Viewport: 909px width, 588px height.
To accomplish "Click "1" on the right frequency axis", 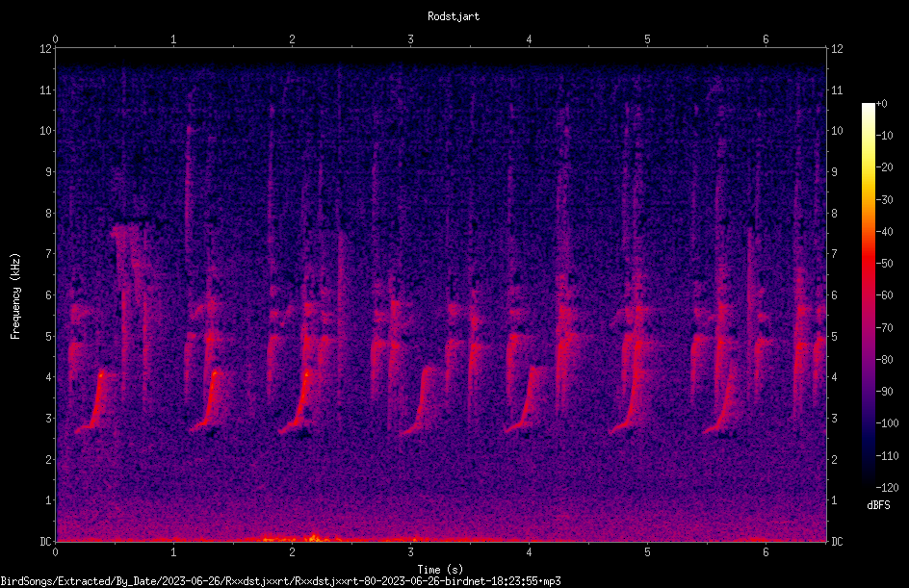I will coord(834,500).
